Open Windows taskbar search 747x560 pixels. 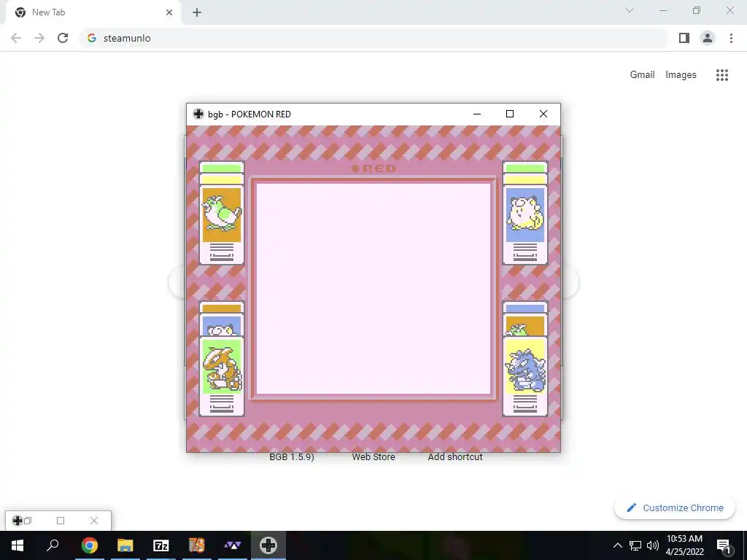[53, 545]
